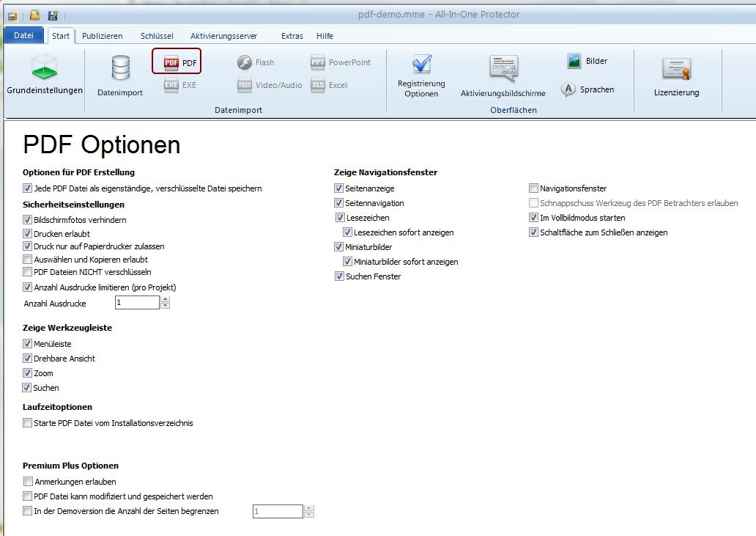This screenshot has width=756, height=536.
Task: Toggle Anzahl Ausdrucke limitieren checkbox
Action: coord(28,287)
